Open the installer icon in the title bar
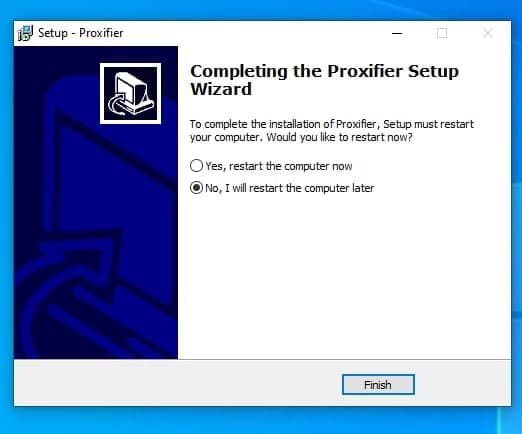Image resolution: width=522 pixels, height=434 pixels. [x=25, y=33]
